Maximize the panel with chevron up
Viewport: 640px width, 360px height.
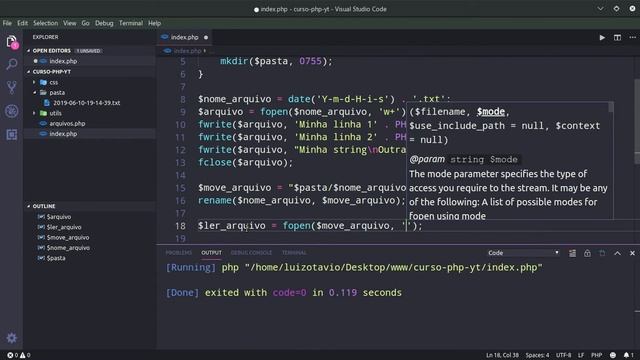point(618,253)
